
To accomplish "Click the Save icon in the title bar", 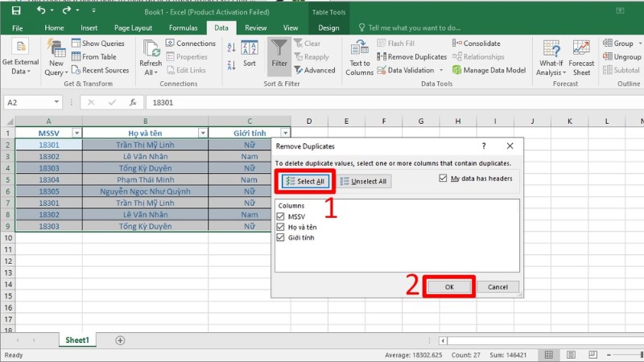I will click(x=15, y=10).
